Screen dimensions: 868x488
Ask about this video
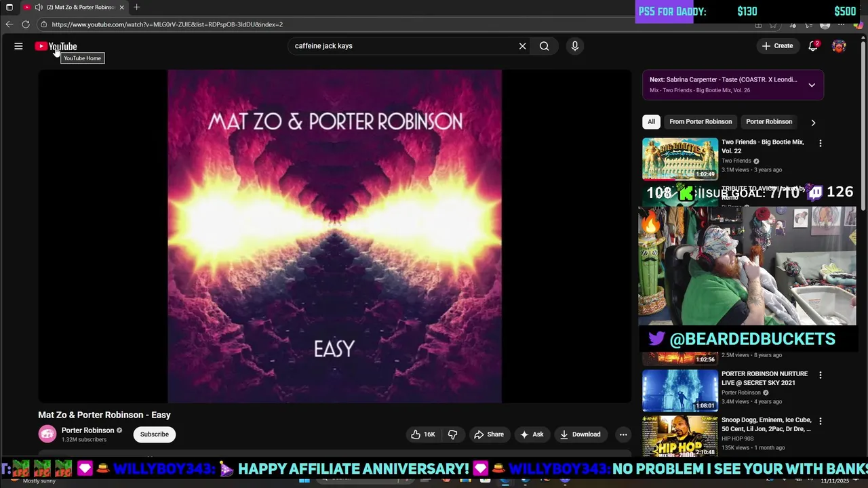click(532, 434)
